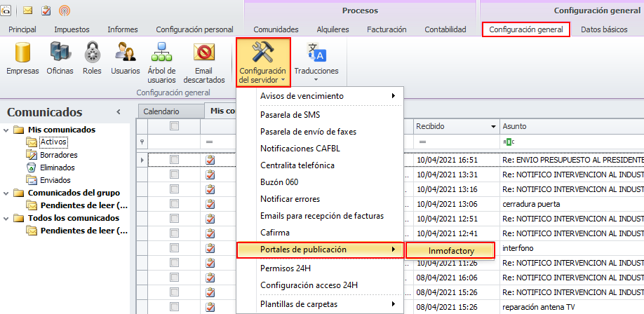The image size is (644, 314).
Task: Open the Datos básicos ribbon tab
Action: coord(604,29)
